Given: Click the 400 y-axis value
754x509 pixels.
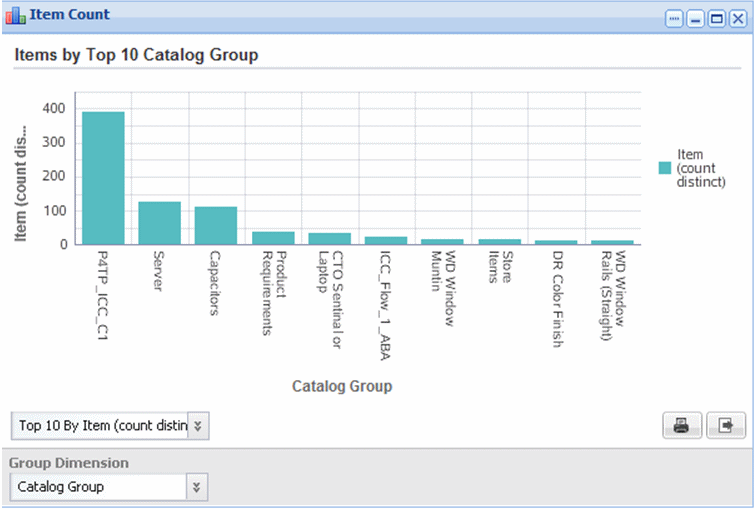Looking at the screenshot, I should 54,108.
